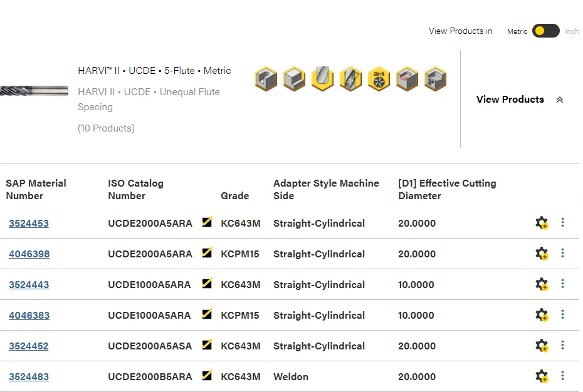The height and width of the screenshot is (392, 583).
Task: Open the kebab menu on row 3524452
Action: pos(562,345)
